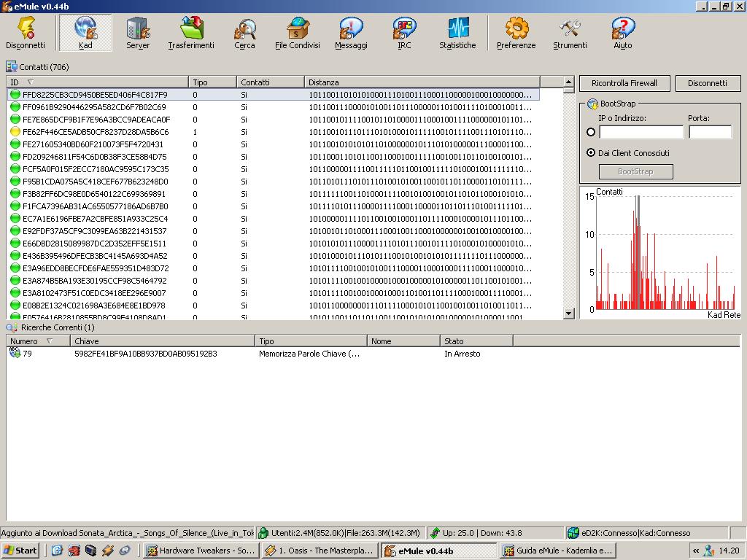Viewport: 747px width, 560px height.
Task: Sort the searches by the Nome column
Action: click(x=403, y=341)
